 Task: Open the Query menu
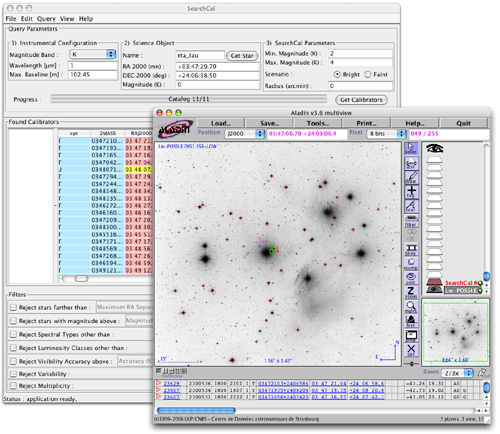(x=46, y=19)
